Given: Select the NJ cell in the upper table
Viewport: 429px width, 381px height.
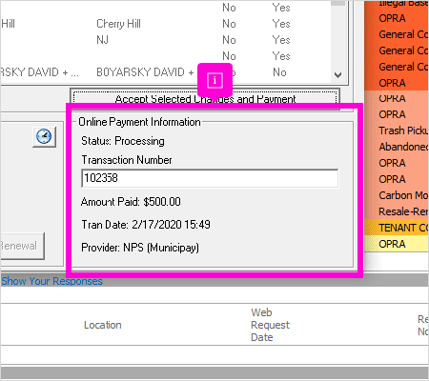Looking at the screenshot, I should tap(102, 40).
